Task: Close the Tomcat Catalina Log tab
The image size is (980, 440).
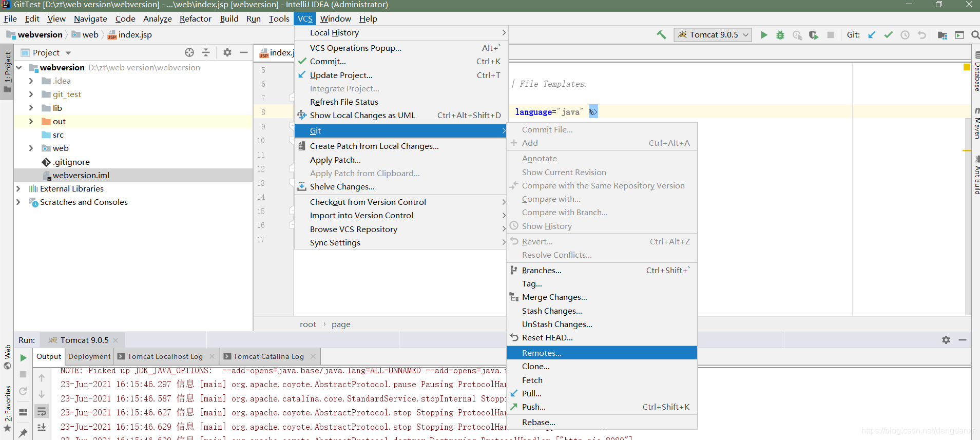Action: 313,356
